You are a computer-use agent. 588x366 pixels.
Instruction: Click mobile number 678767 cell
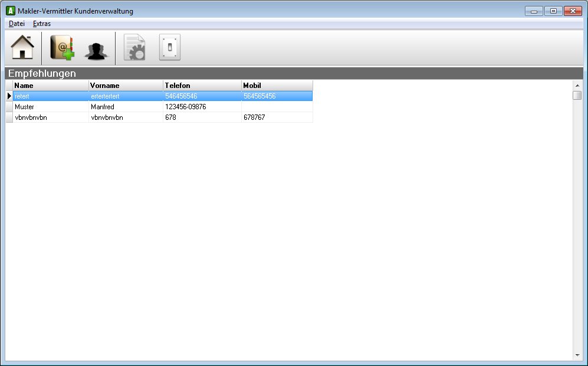[x=277, y=117]
